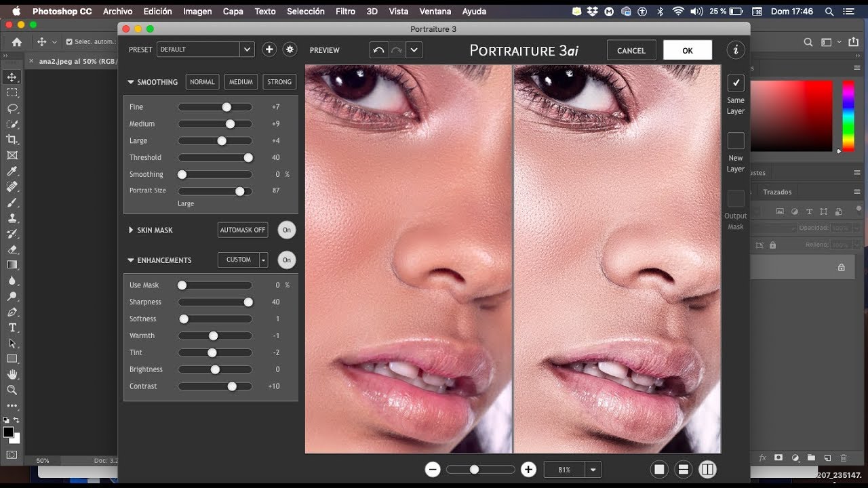This screenshot has height=488, width=868.
Task: Select the Hand tool
Action: tap(12, 374)
